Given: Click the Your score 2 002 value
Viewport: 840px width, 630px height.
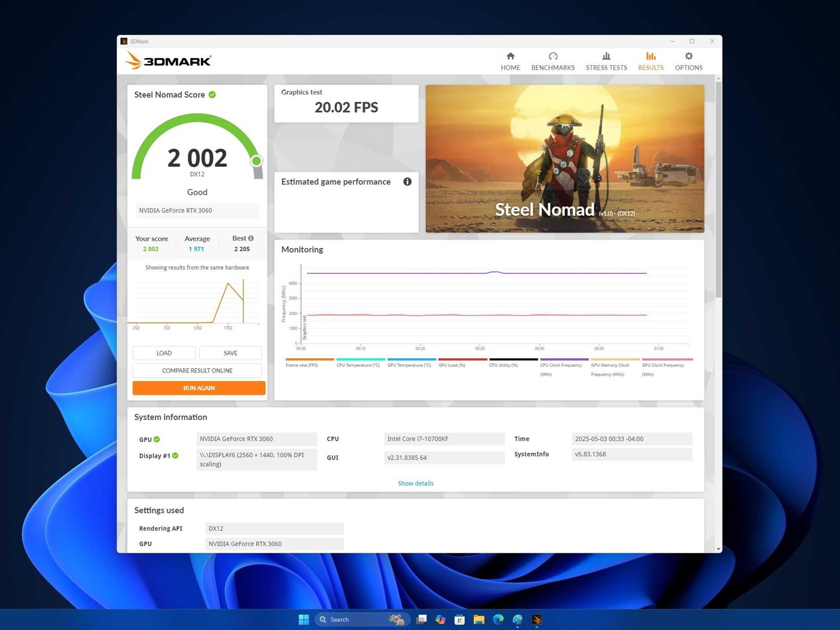Looking at the screenshot, I should pyautogui.click(x=151, y=249).
